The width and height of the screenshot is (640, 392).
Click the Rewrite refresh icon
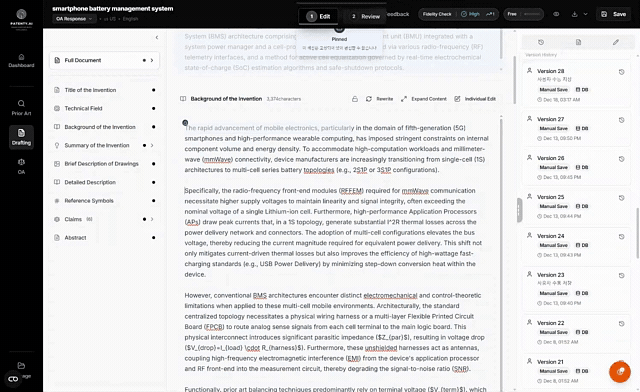[x=369, y=99]
